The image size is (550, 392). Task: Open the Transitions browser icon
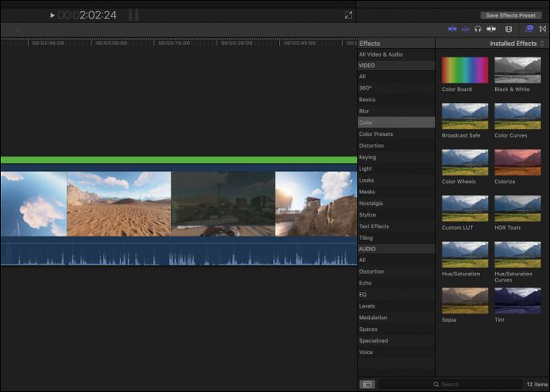coord(543,29)
